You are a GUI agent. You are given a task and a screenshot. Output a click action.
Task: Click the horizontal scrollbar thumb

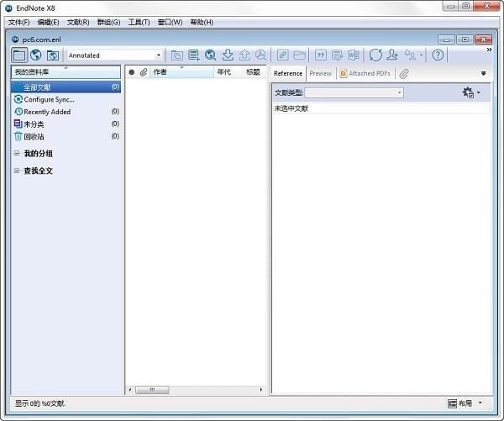pyautogui.click(x=152, y=390)
